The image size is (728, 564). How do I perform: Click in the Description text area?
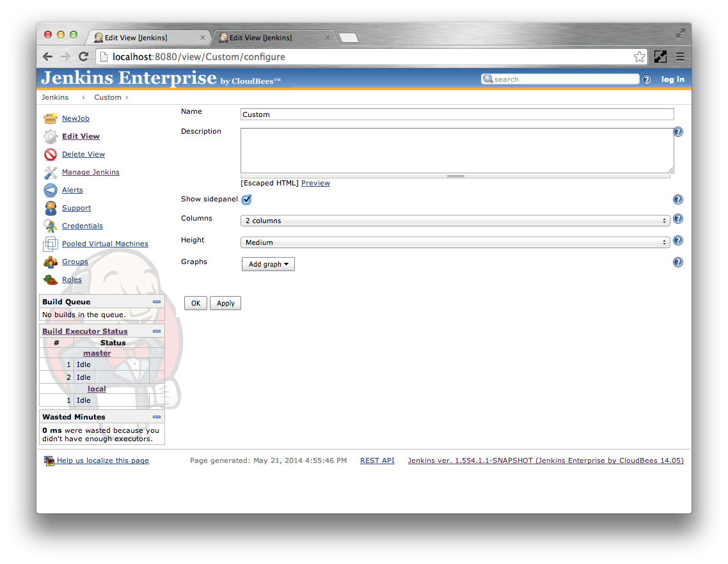coord(457,150)
